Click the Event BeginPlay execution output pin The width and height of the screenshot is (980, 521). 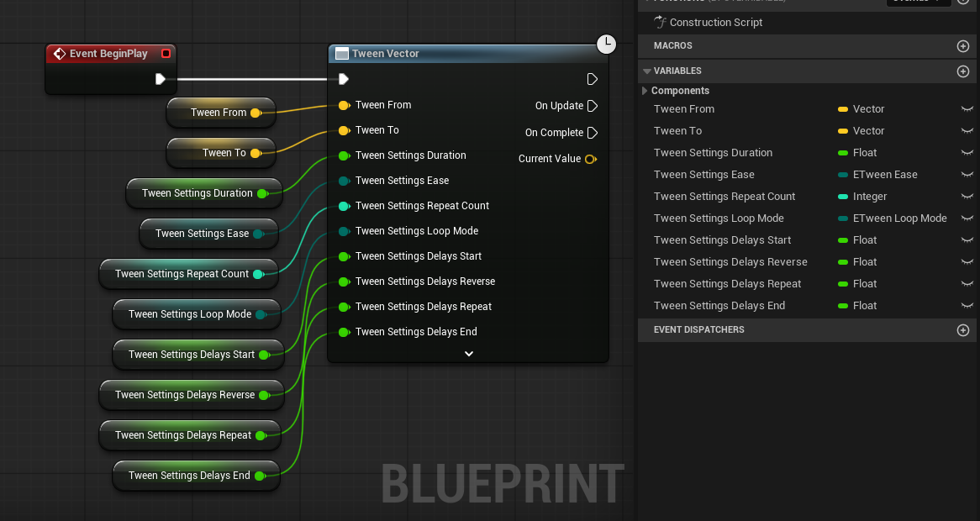[x=160, y=79]
